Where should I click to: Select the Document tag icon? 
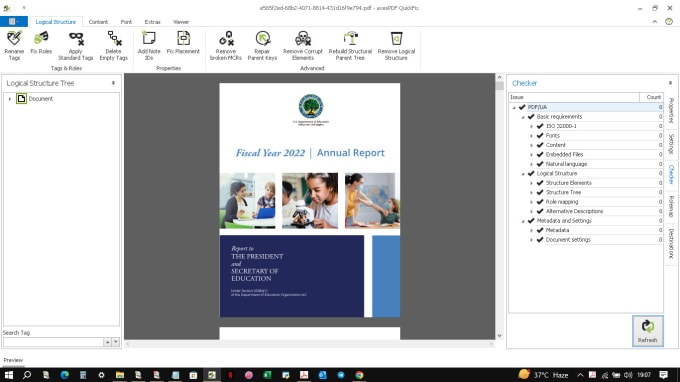click(21, 98)
